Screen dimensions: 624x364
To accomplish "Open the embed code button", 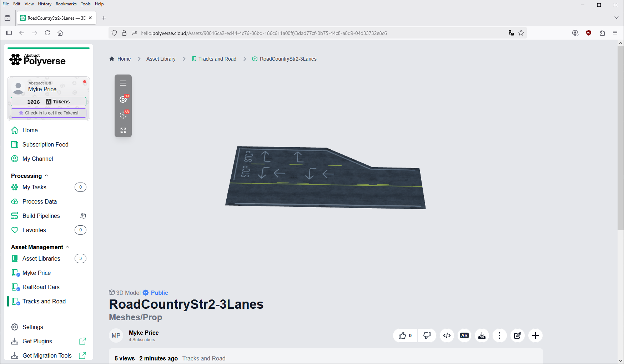I will coord(447,335).
